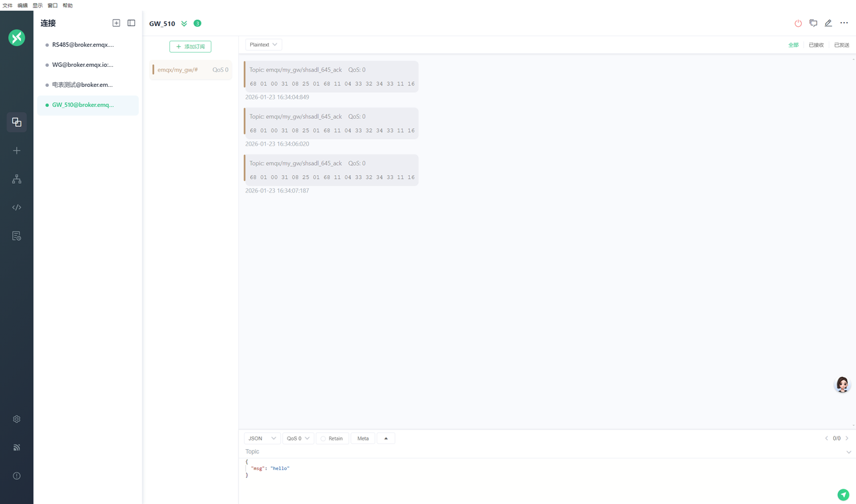This screenshot has height=504, width=856.
Task: Open the About info icon in sidebar
Action: (17, 476)
